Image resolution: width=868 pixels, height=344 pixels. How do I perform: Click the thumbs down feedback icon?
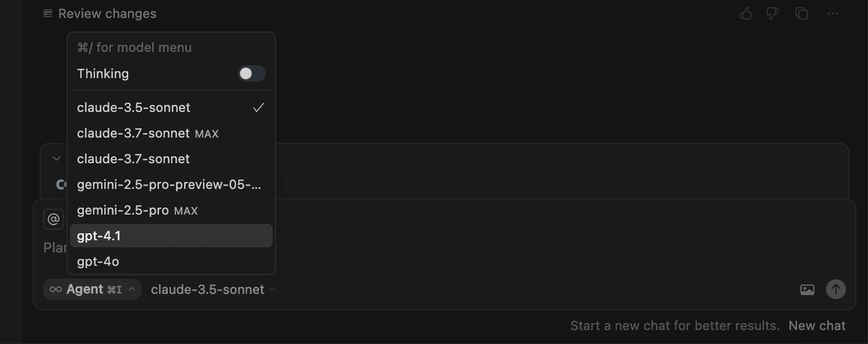(x=773, y=14)
